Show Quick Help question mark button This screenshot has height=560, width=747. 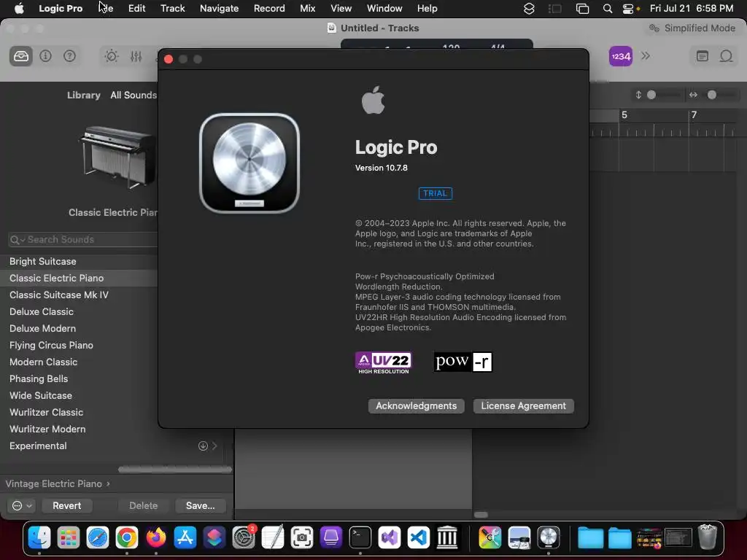pyautogui.click(x=69, y=56)
